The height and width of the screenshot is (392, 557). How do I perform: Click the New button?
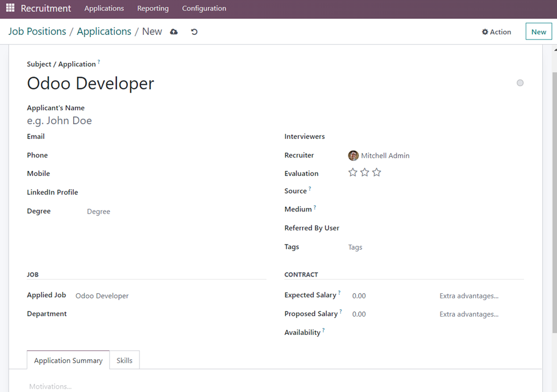pos(538,32)
